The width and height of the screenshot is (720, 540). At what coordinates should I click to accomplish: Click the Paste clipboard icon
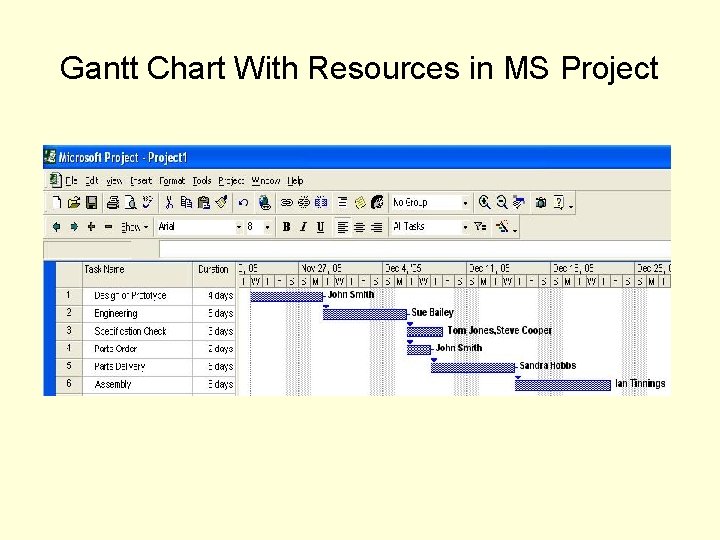[x=203, y=202]
